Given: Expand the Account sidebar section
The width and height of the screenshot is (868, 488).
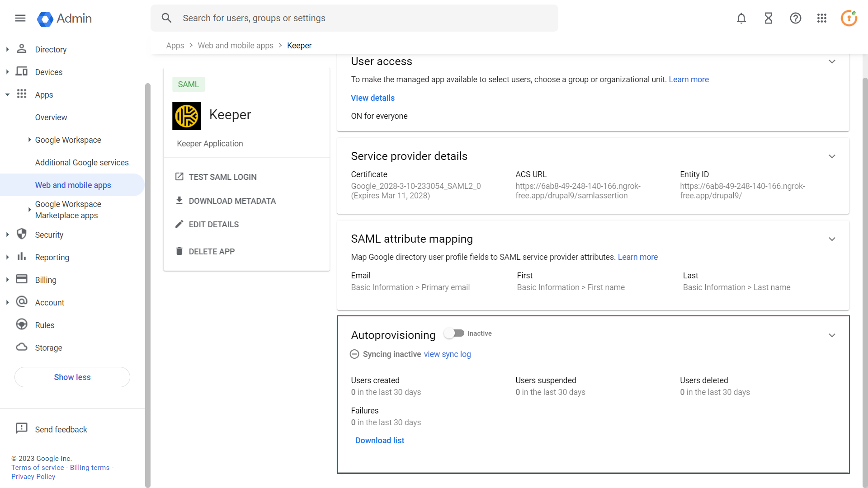Looking at the screenshot, I should point(7,302).
